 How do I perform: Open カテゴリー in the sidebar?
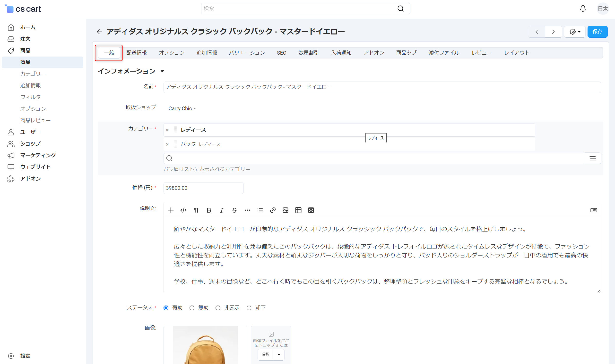33,74
